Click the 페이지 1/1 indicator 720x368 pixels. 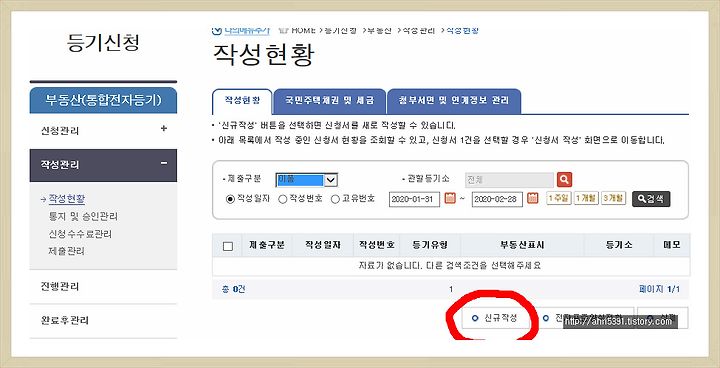coord(659,289)
